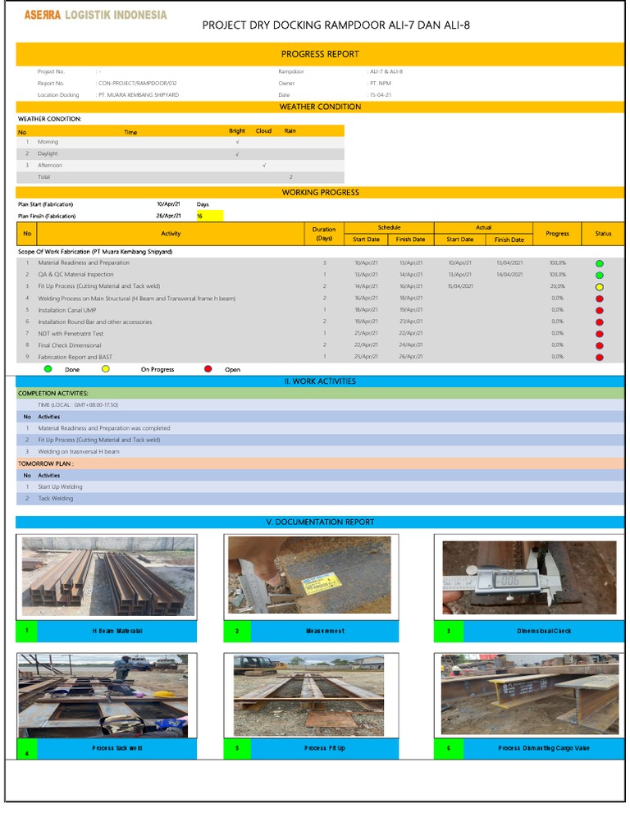Open the Process tack weld photo
The width and height of the screenshot is (630, 840).
(103, 696)
